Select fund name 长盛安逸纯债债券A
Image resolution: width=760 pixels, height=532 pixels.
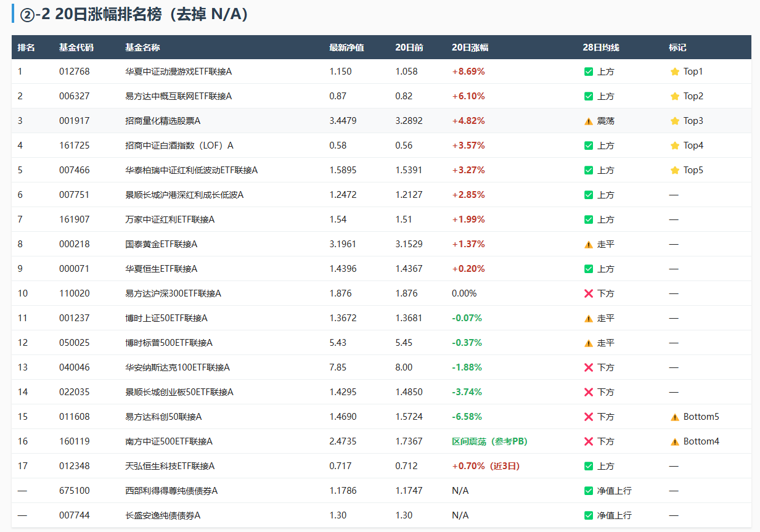[163, 515]
